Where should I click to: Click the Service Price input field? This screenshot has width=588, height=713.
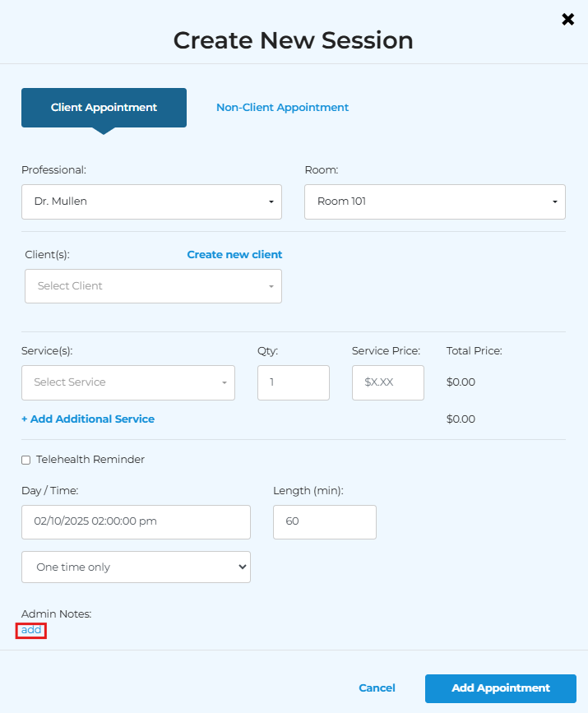[x=388, y=382]
